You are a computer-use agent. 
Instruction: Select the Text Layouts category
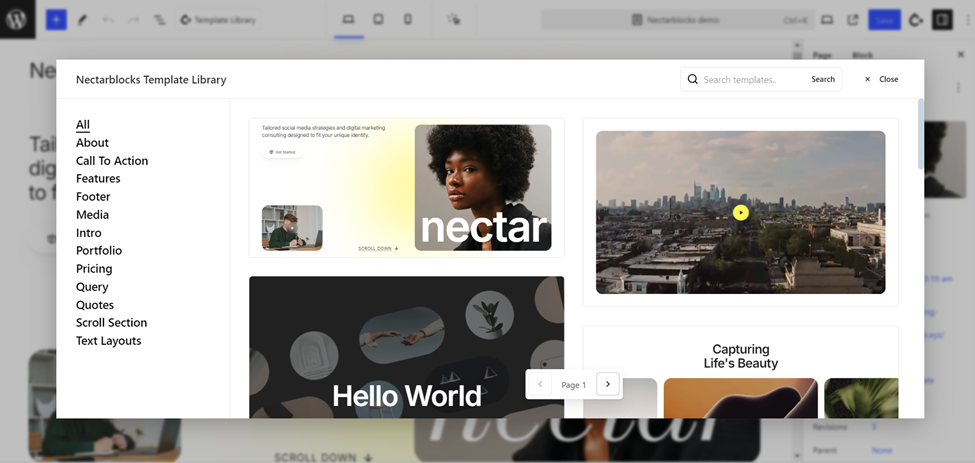[108, 341]
